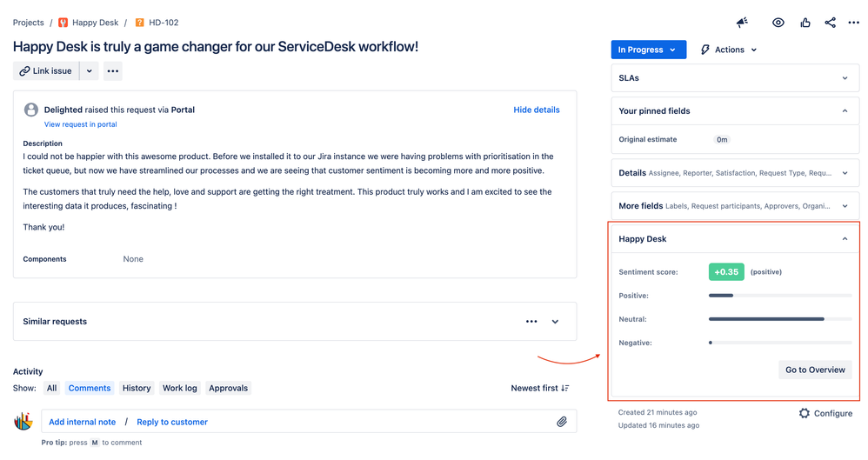Viewport: 868px width, 460px height.
Task: Click the Positive sentiment bar
Action: coord(780,296)
